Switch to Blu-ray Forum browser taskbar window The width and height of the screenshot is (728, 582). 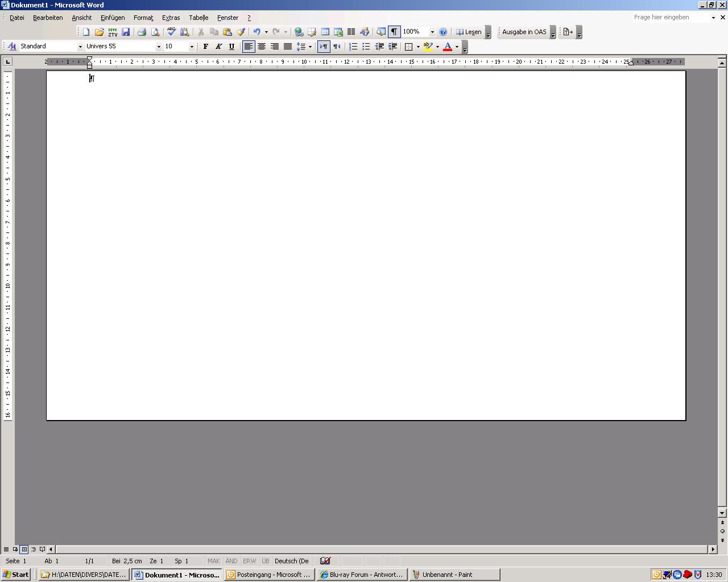(x=362, y=575)
